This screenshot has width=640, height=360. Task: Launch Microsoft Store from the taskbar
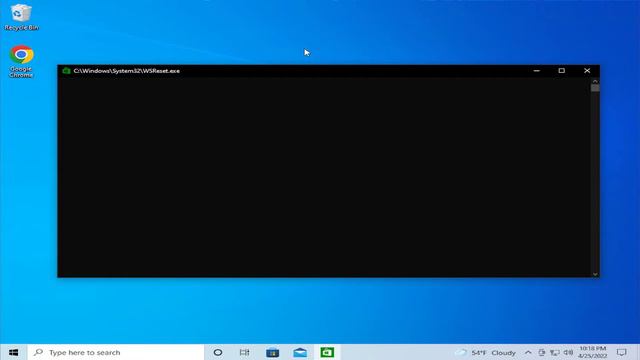272,352
